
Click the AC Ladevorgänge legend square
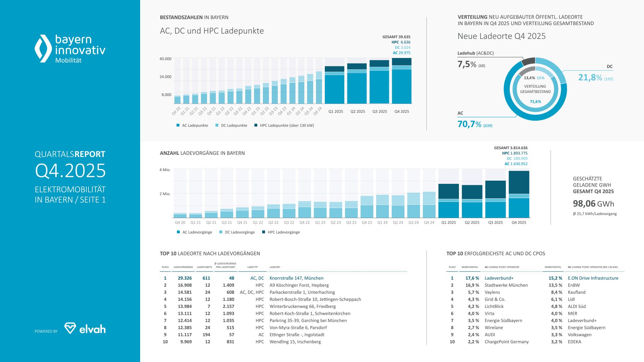[178, 232]
